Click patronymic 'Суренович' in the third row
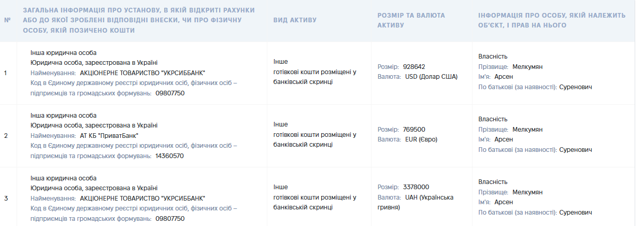Screen dimensions: 644x226 coord(576,213)
